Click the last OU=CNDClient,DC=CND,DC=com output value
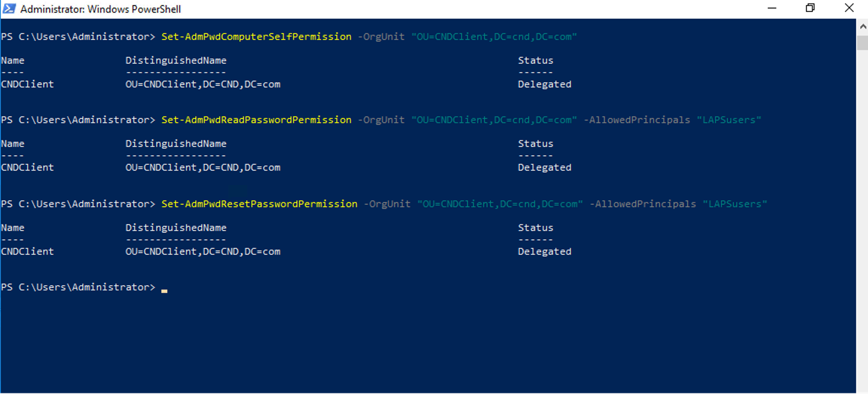The width and height of the screenshot is (868, 394). click(203, 251)
